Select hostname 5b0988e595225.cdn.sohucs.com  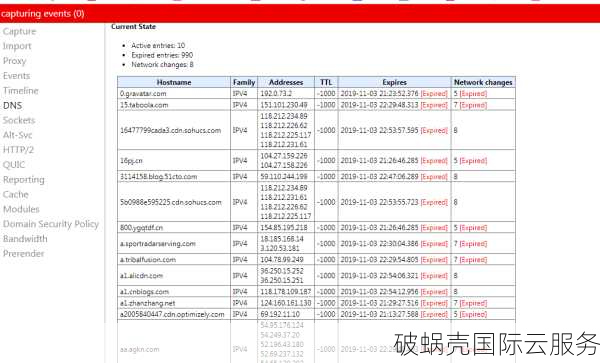point(171,202)
